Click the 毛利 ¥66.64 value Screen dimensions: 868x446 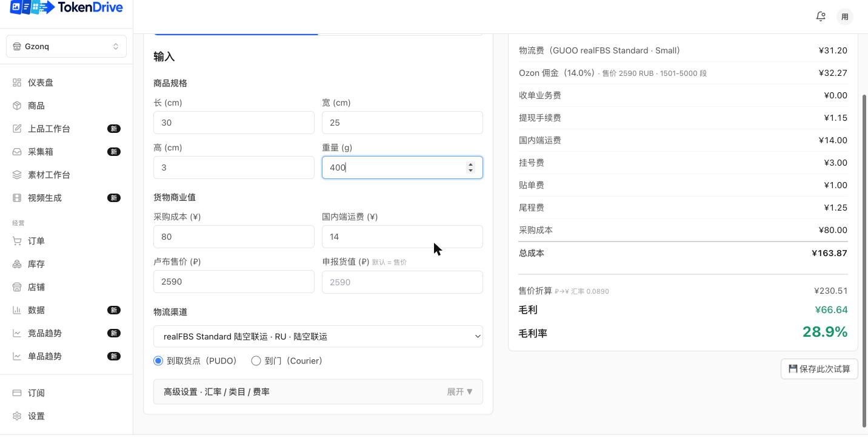(831, 309)
